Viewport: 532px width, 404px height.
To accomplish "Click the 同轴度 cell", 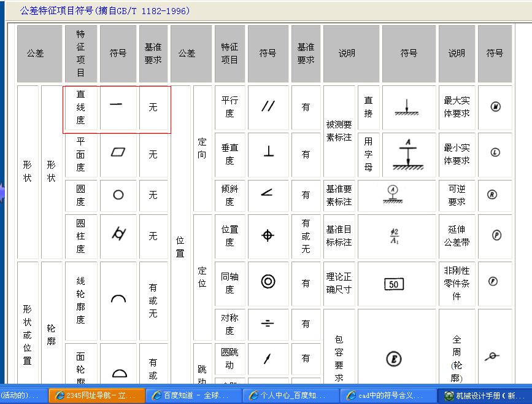I will (x=229, y=284).
